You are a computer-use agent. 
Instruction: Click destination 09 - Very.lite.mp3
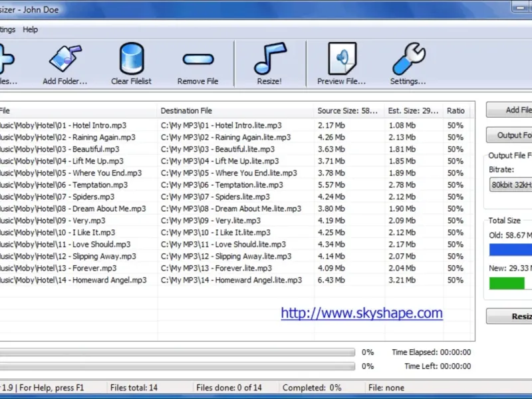tap(211, 220)
